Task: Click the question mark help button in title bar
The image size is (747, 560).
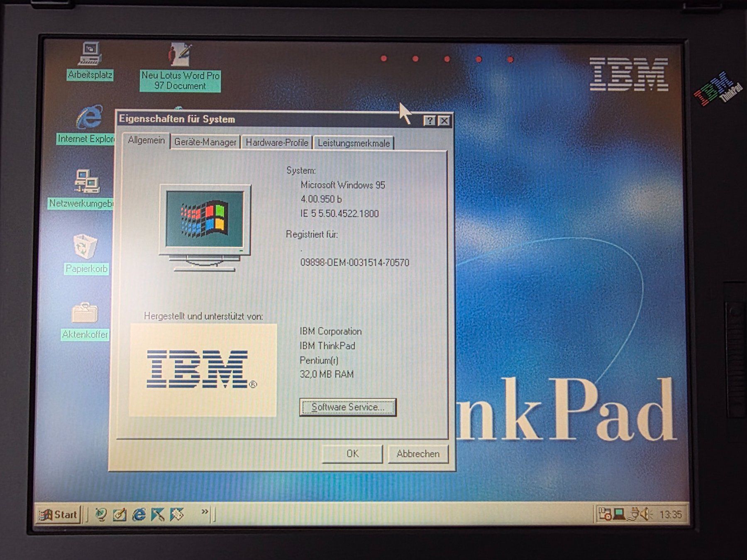Action: pos(430,121)
